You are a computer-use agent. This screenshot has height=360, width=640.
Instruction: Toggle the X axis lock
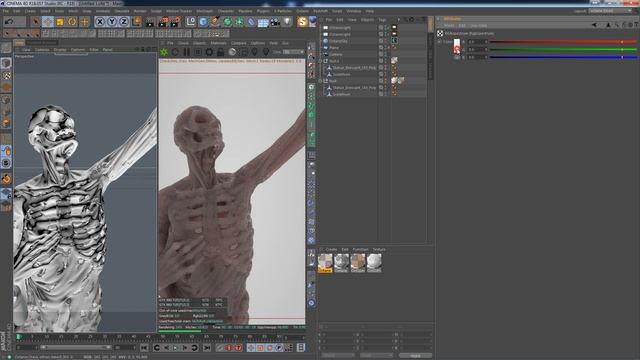[100, 22]
